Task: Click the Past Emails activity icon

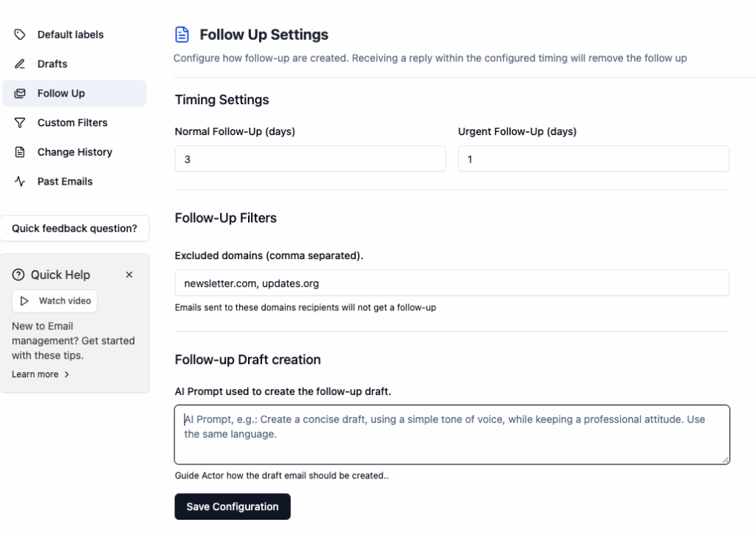Action: coord(20,182)
